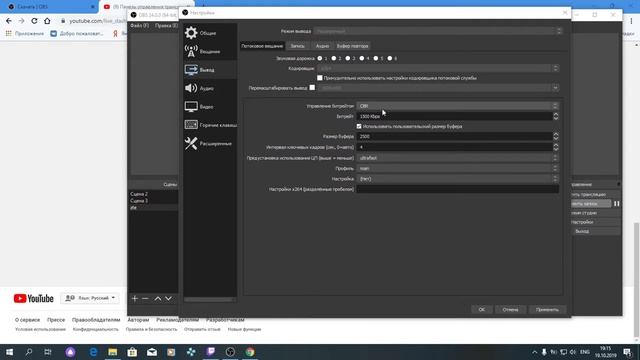The image size is (640, 360).
Task: Click the Apply (Применить) button
Action: [547, 309]
